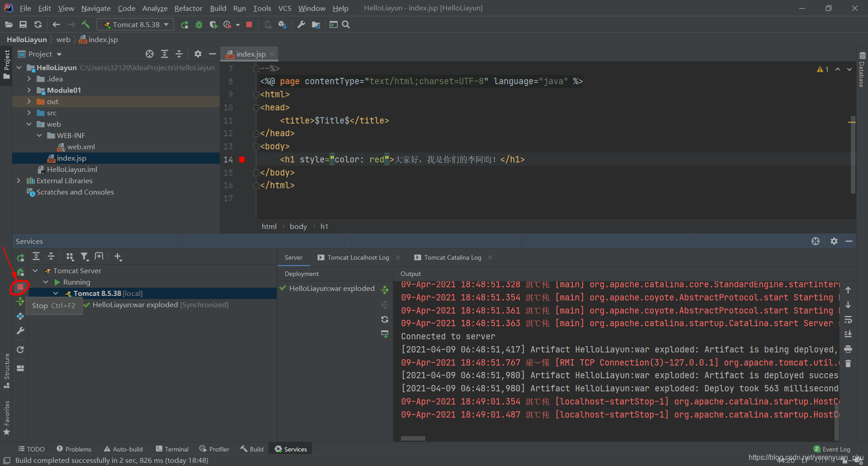Toggle scroll-to-end in server output
The height and width of the screenshot is (466, 868).
click(x=848, y=334)
